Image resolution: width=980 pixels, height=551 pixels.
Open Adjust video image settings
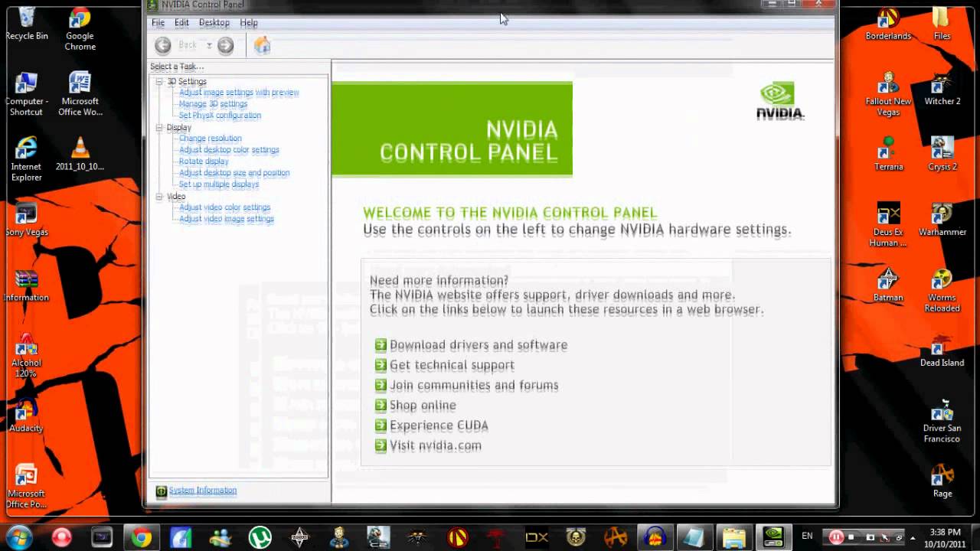click(226, 219)
